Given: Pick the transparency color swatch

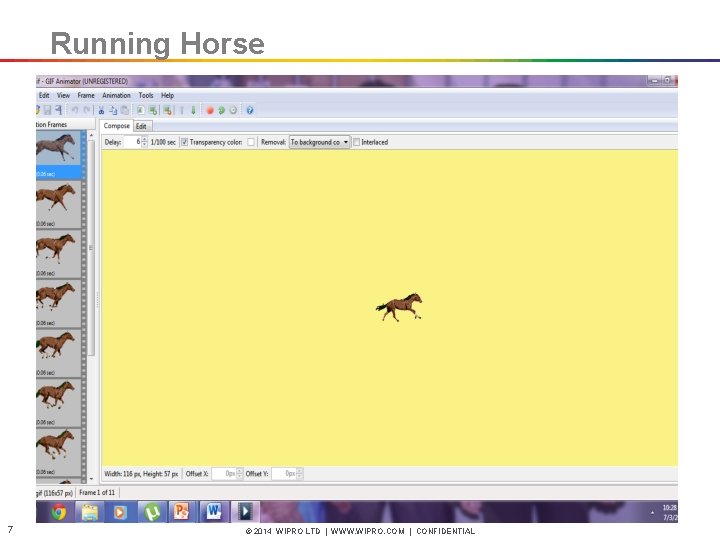Looking at the screenshot, I should pos(251,142).
